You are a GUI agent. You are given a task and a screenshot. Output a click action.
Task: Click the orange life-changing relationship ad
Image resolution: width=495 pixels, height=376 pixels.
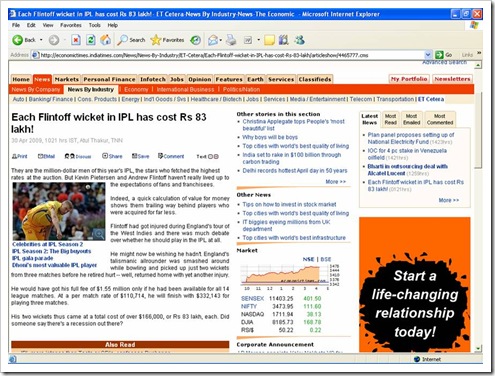415,284
